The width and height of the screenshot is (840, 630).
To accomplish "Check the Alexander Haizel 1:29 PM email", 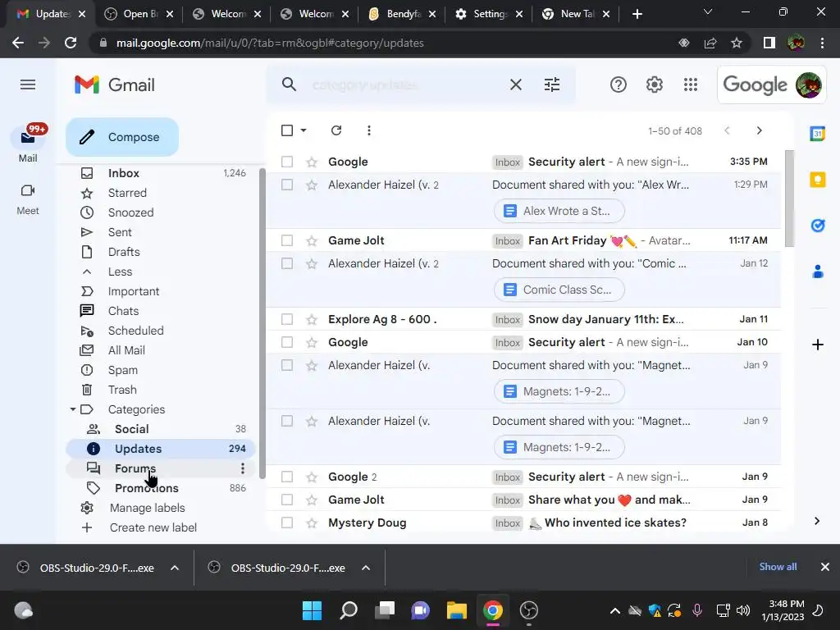I will [287, 185].
